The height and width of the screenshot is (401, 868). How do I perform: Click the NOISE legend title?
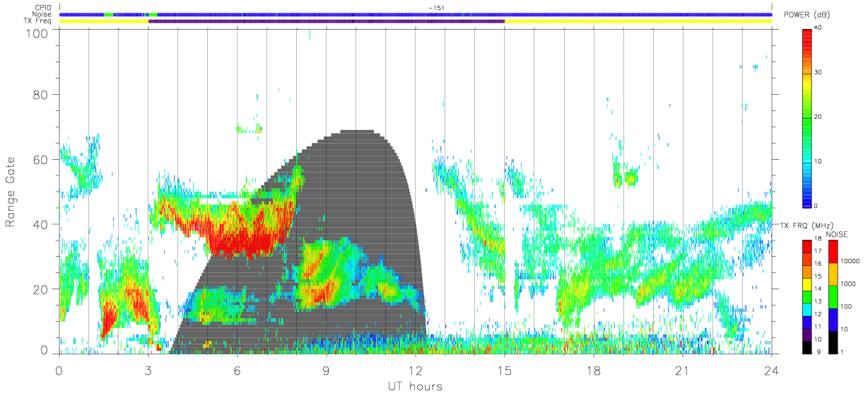pyautogui.click(x=838, y=234)
